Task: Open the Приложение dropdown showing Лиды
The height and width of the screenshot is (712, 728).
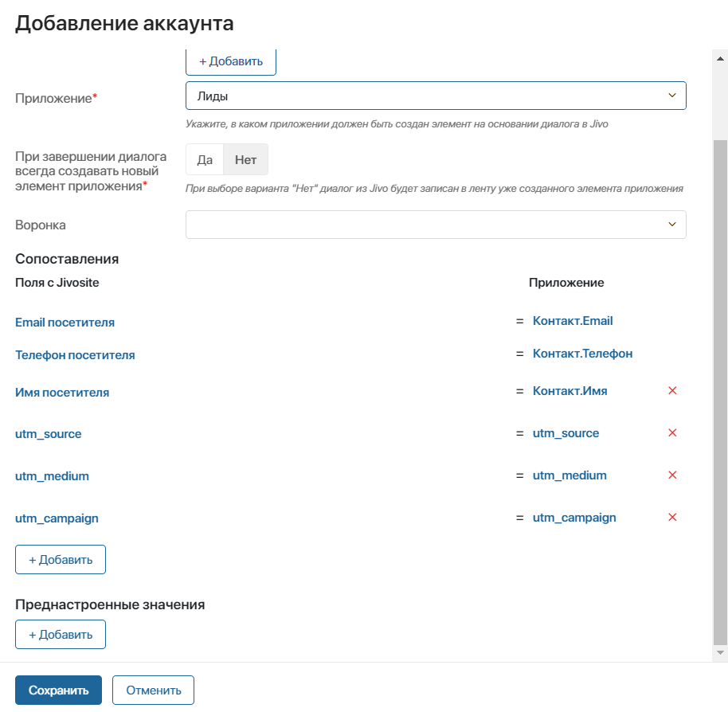Action: coord(436,96)
